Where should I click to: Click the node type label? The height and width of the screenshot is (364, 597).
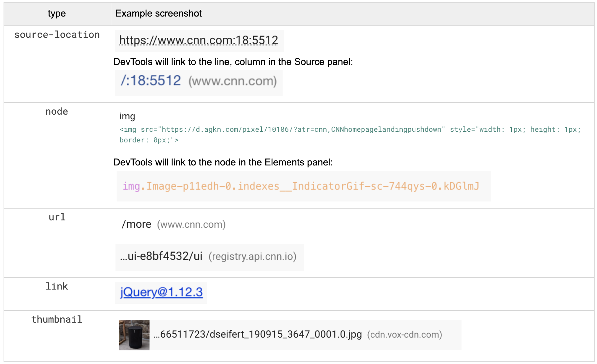57,112
